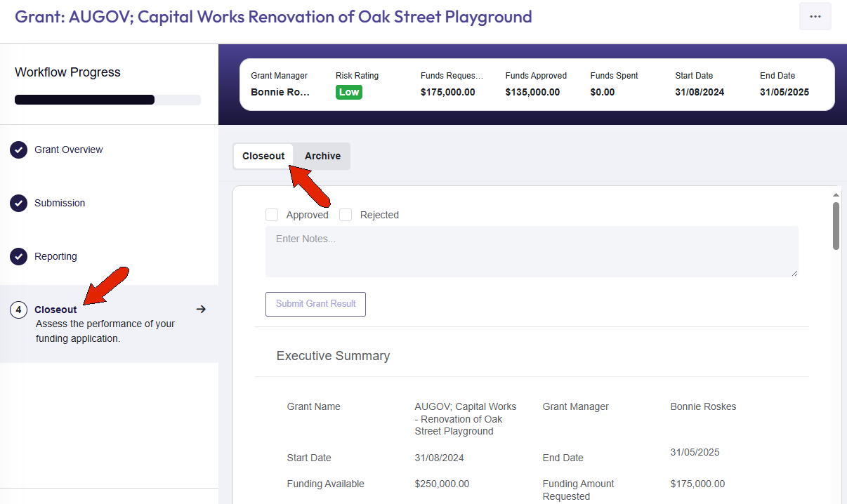Click the grant title heading
The image size is (847, 504).
click(273, 16)
